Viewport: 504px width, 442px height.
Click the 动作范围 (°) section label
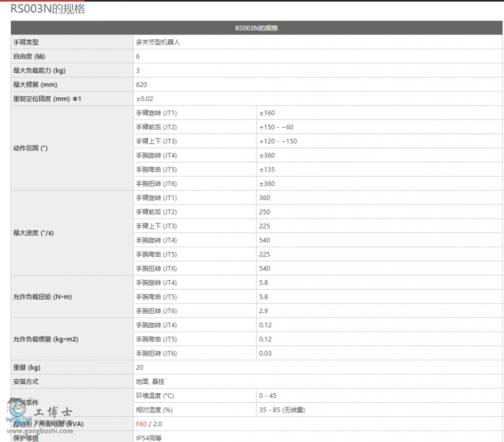click(30, 148)
